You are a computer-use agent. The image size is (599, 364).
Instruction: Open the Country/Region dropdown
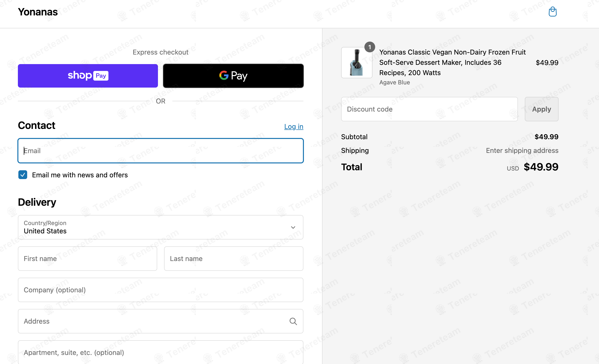point(161,227)
